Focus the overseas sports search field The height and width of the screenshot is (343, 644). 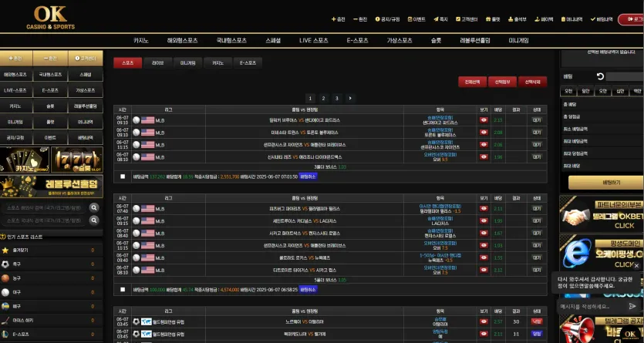44,207
